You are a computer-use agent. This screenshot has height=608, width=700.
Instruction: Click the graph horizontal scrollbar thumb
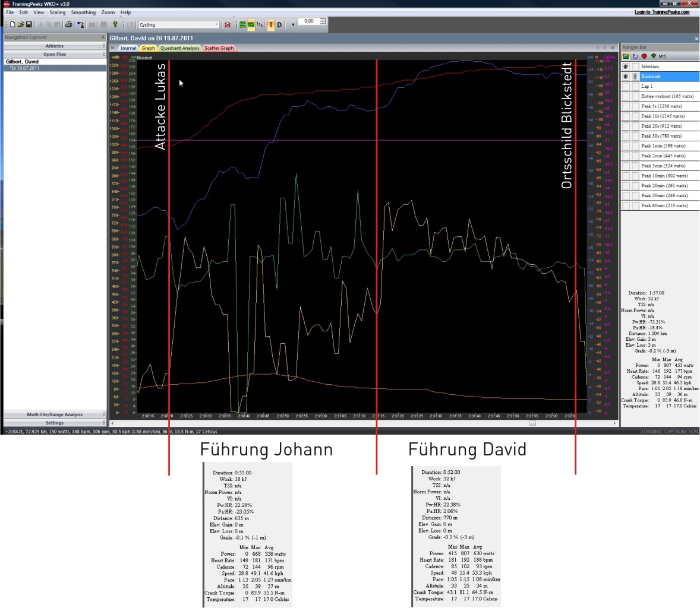[x=532, y=423]
